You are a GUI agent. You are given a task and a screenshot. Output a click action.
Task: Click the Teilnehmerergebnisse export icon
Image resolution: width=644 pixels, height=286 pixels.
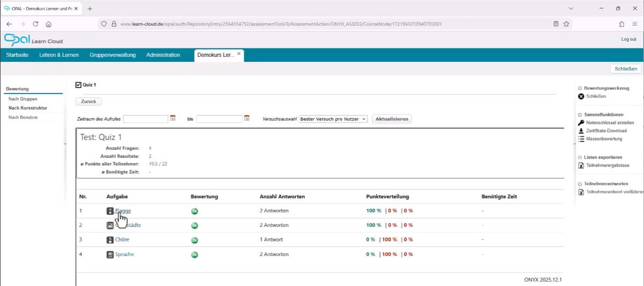581,166
